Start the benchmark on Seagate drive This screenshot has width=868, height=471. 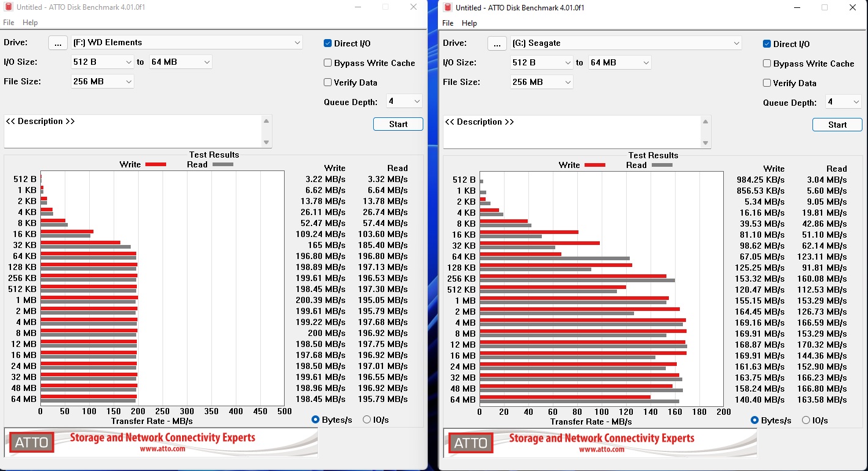[837, 125]
